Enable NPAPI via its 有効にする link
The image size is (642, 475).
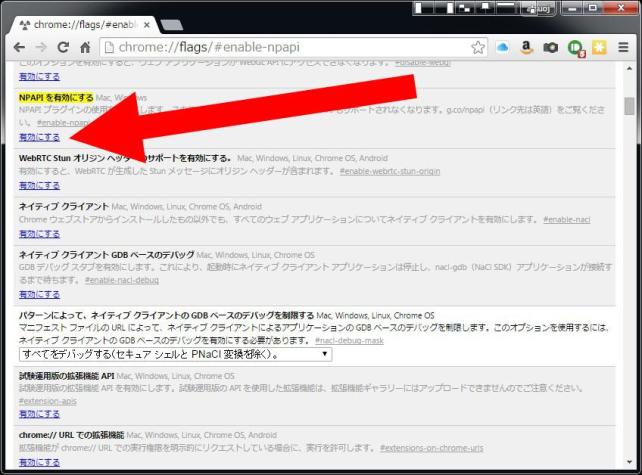(39, 137)
